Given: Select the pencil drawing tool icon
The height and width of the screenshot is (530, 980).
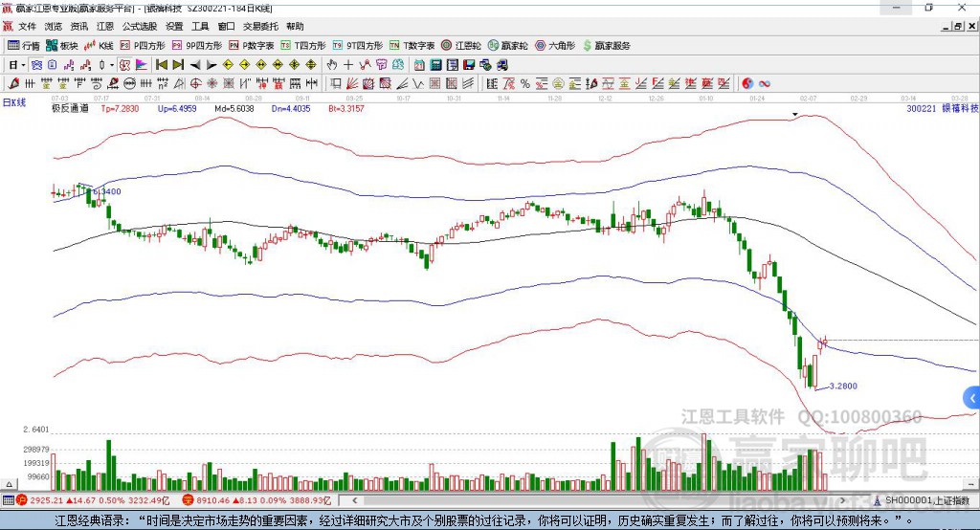Looking at the screenshot, I should pos(13,83).
